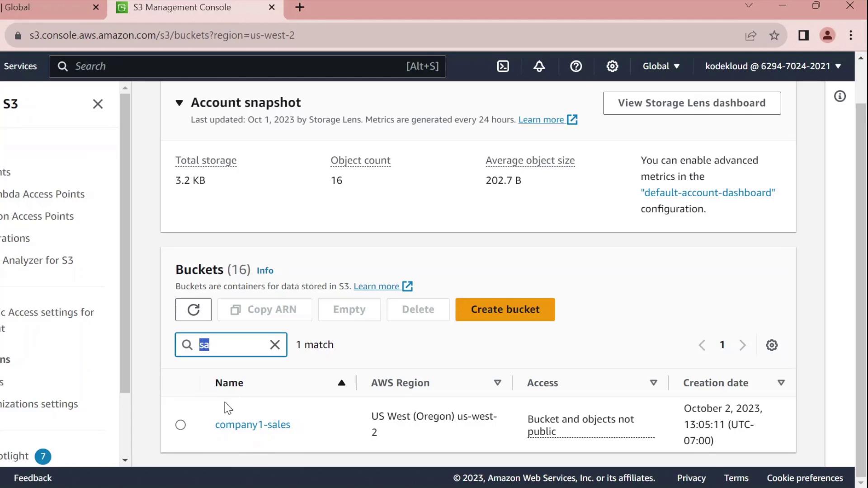Open the Global region dropdown
Screen dimensions: 868x488
(x=661, y=66)
